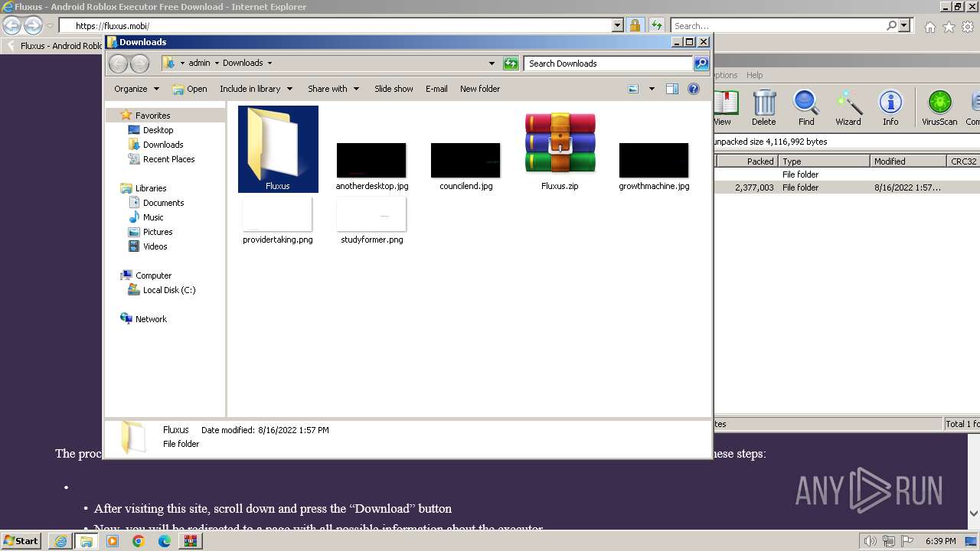Viewport: 980px width, 551px height.
Task: Open the Windows Start menu
Action: [21, 540]
